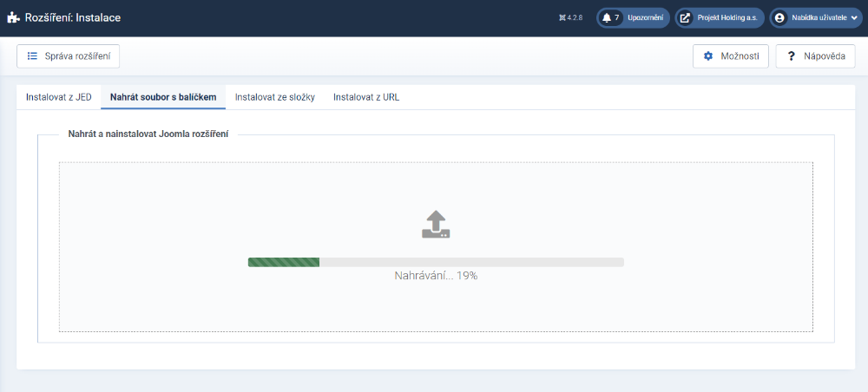Open notifications via the bell icon
This screenshot has width=868, height=392.
coord(607,17)
